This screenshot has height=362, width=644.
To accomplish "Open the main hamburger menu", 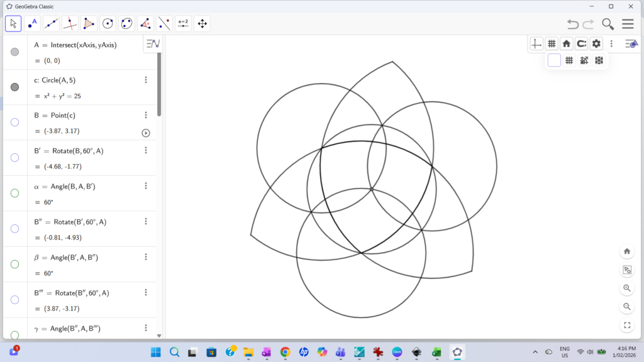I will (628, 24).
